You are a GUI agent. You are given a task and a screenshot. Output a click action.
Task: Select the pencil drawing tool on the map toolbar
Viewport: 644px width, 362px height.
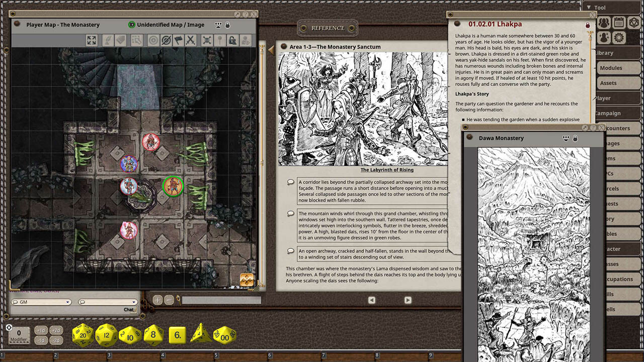[x=108, y=40]
